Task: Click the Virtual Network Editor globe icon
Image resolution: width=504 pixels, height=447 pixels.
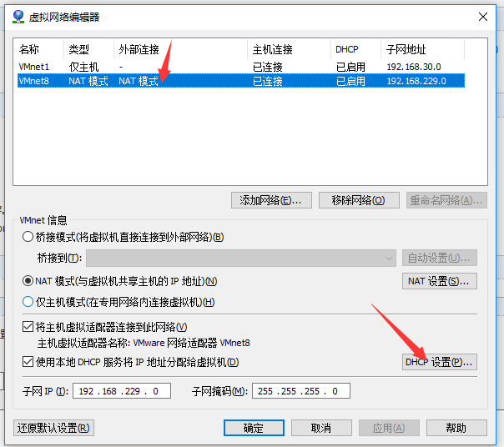Action: tap(18, 17)
